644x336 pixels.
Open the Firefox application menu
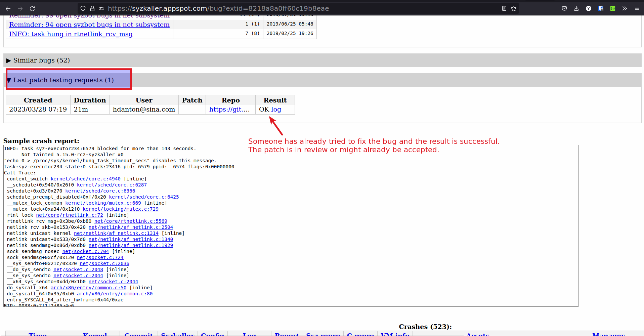coord(637,8)
